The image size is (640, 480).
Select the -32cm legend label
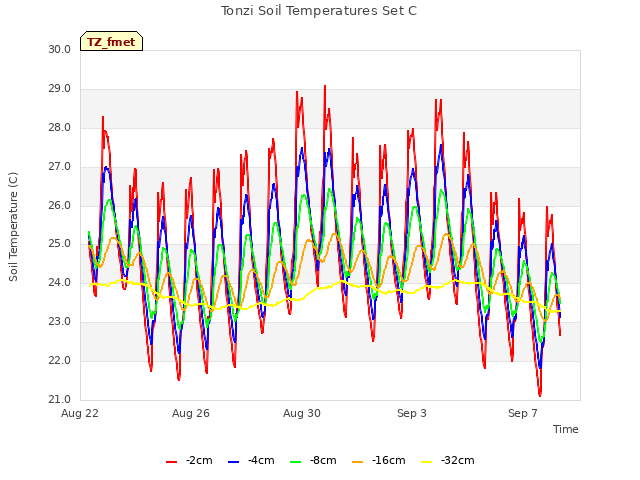pyautogui.click(x=458, y=460)
